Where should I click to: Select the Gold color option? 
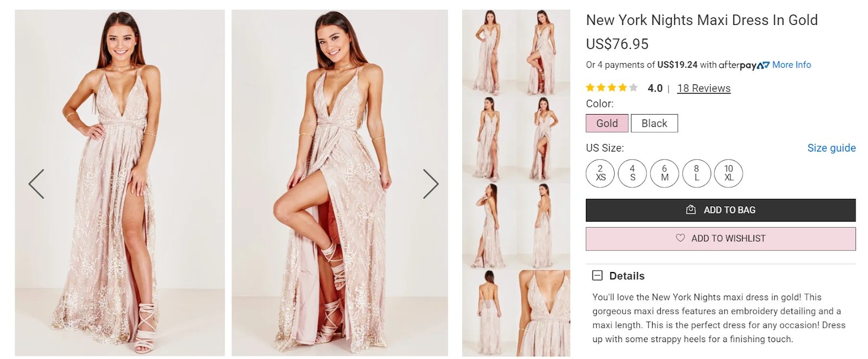pyautogui.click(x=607, y=123)
